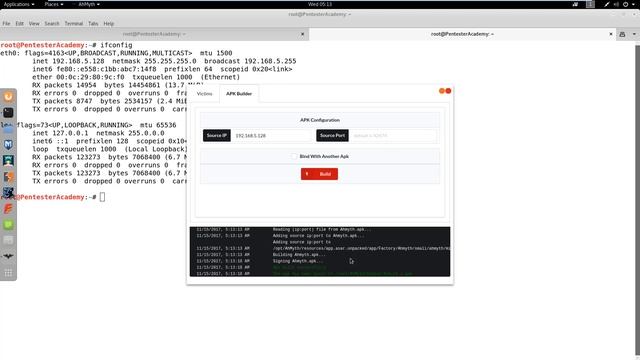Open the Applications menu in the top bar
The image size is (640, 360).
[19, 4]
